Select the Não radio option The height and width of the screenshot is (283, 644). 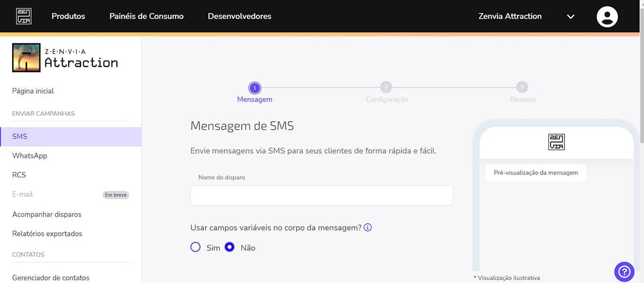pyautogui.click(x=230, y=248)
